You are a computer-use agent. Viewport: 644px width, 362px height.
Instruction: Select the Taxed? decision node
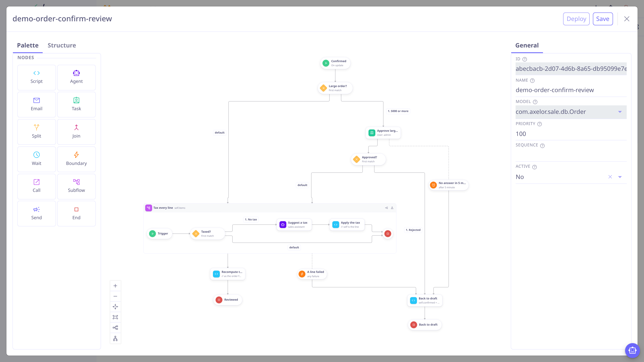[207, 233]
